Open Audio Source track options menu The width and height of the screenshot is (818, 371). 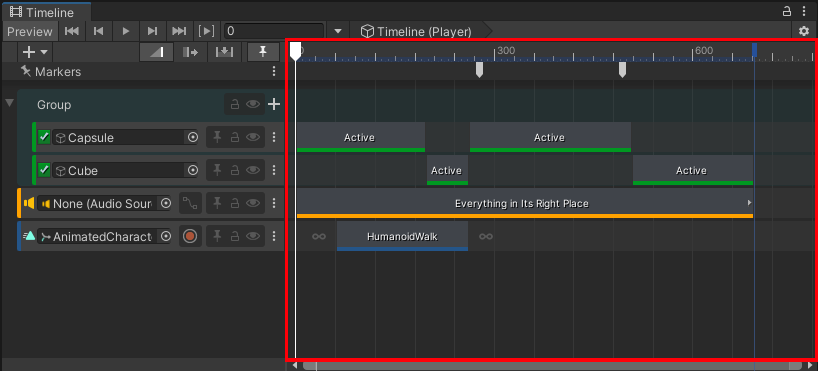point(274,204)
